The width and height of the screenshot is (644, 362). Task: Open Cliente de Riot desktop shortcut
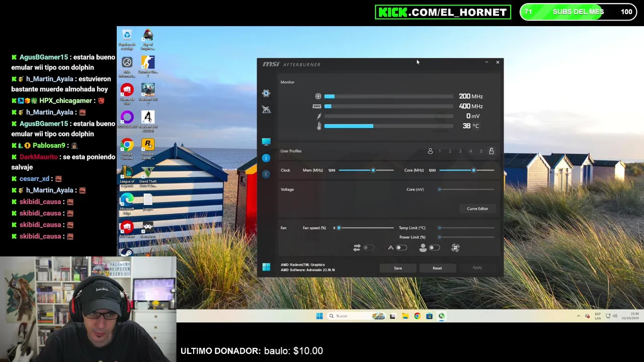[x=127, y=94]
